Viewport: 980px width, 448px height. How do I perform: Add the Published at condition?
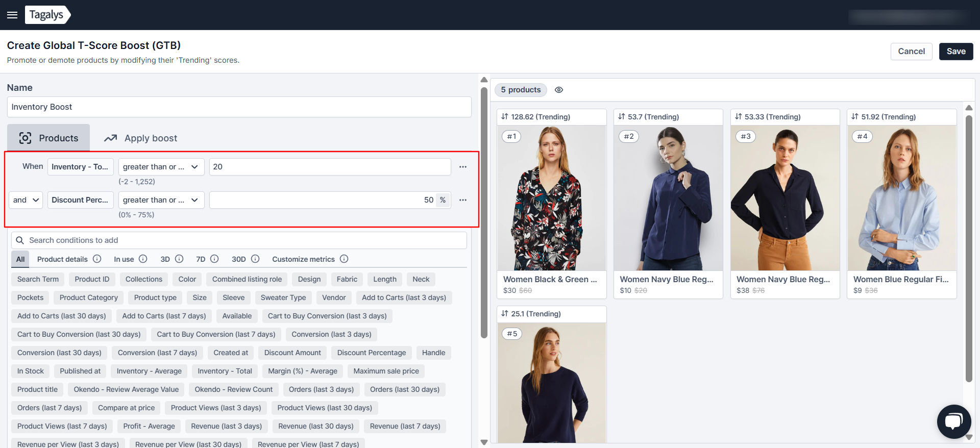coord(80,371)
